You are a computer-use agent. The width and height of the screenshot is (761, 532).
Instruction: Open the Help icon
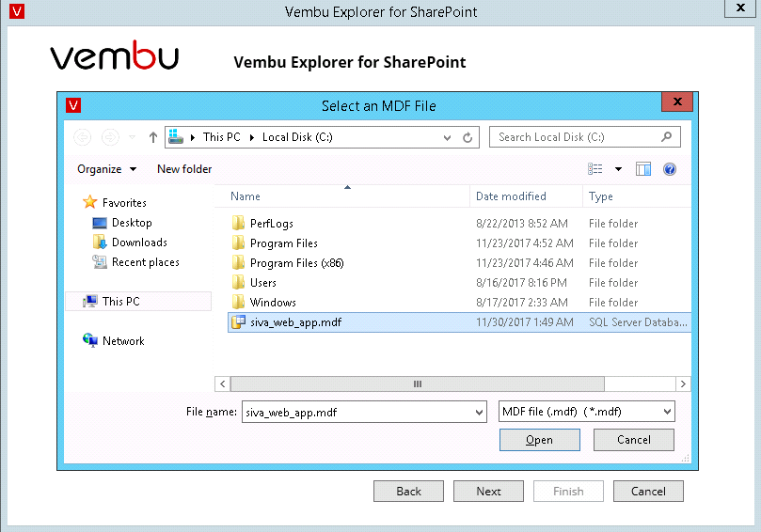670,169
